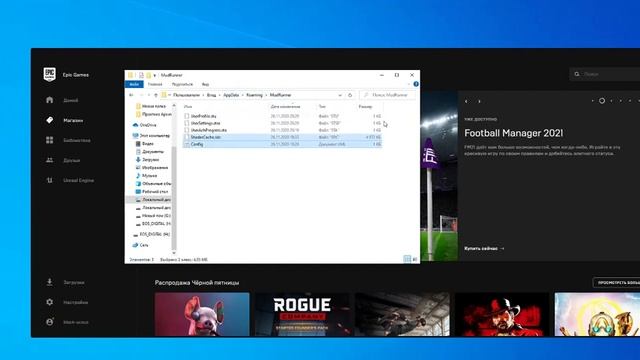Open Unreal Engine section in Epic launcher

70,180
